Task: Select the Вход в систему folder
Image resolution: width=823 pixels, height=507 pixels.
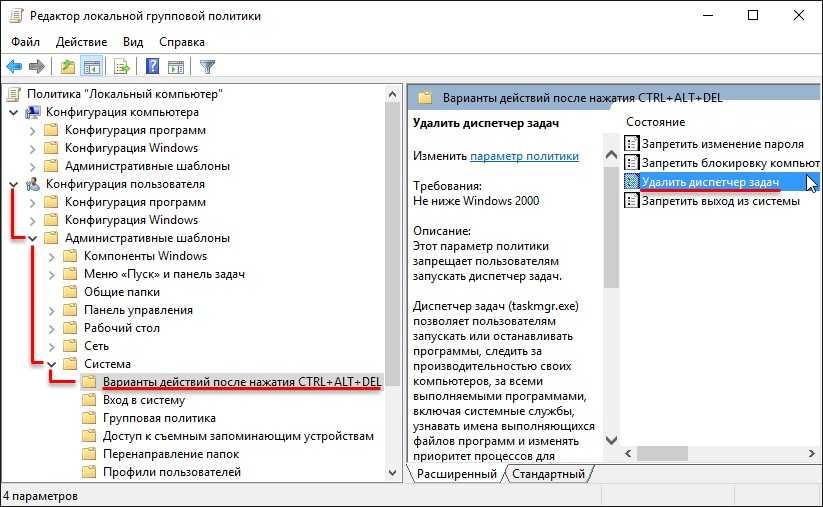Action: (x=143, y=400)
